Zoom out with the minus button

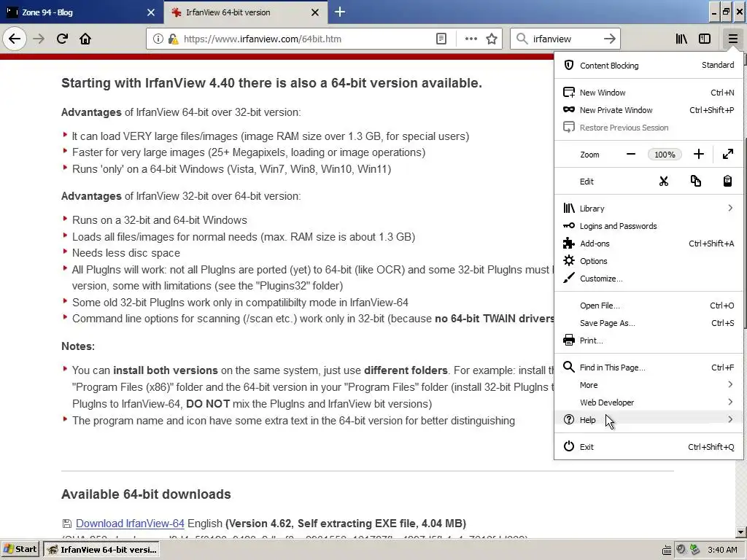coord(631,155)
